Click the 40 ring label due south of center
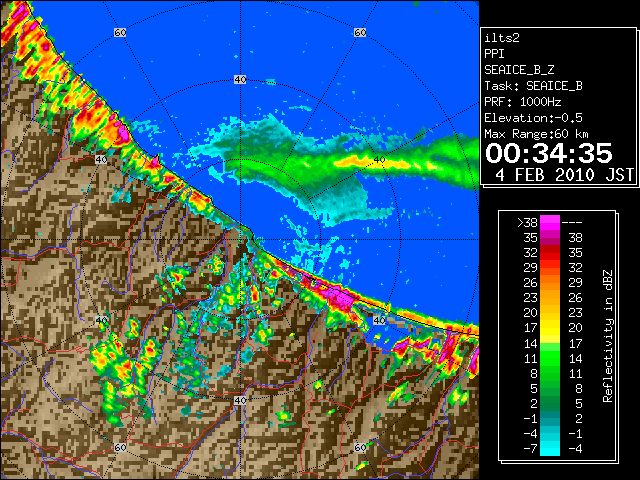 (240, 400)
